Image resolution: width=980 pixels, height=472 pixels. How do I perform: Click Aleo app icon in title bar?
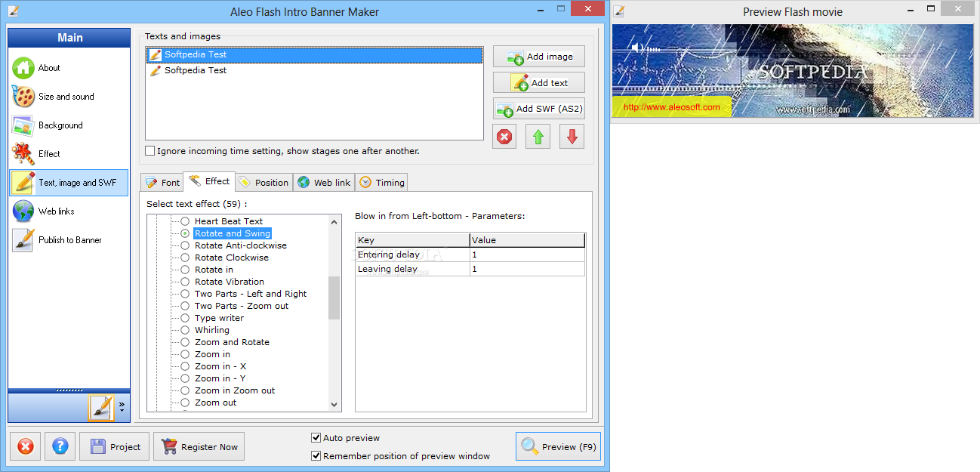pos(13,11)
